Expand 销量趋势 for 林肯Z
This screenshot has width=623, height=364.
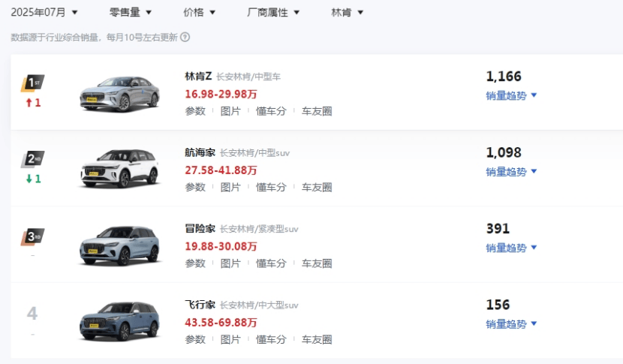pos(511,95)
